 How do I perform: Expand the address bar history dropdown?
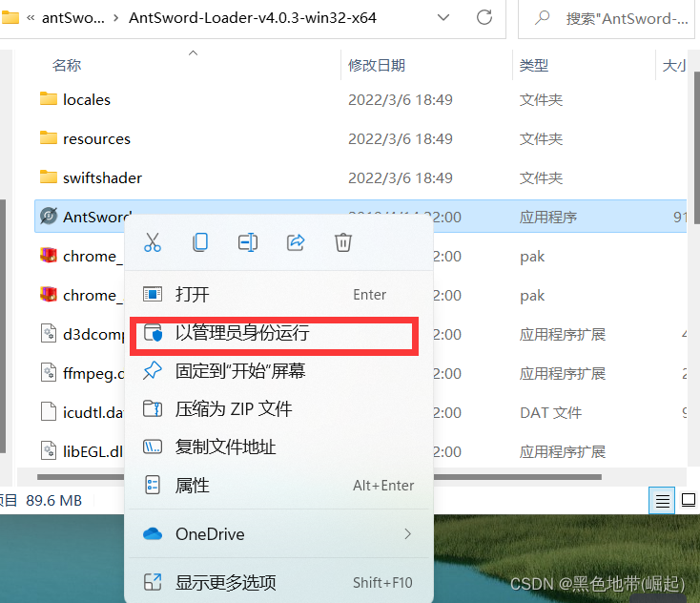click(x=443, y=17)
